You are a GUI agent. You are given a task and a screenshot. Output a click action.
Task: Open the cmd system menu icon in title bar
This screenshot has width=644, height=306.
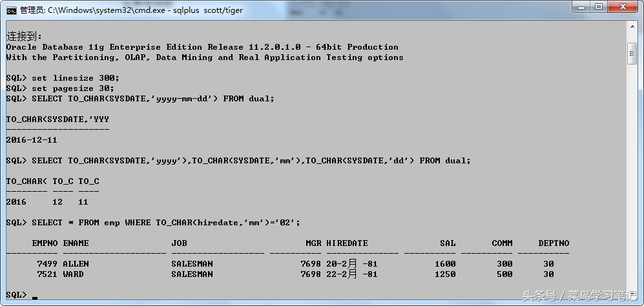(x=12, y=10)
